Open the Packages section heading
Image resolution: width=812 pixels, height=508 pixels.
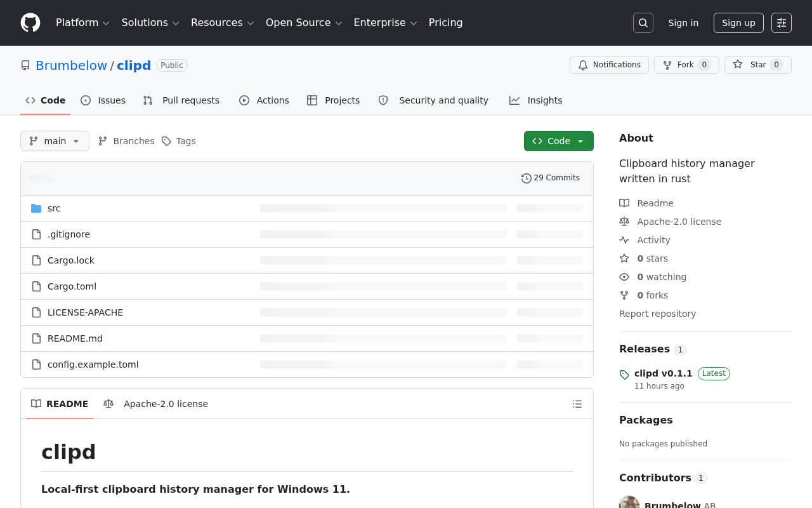646,420
